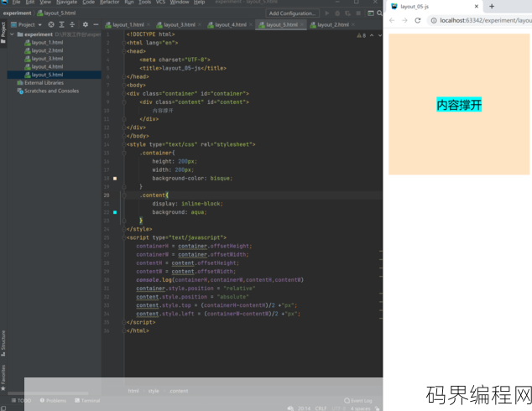532x411 pixels.
Task: Select layout_5.html in project tree
Action: [x=47, y=75]
